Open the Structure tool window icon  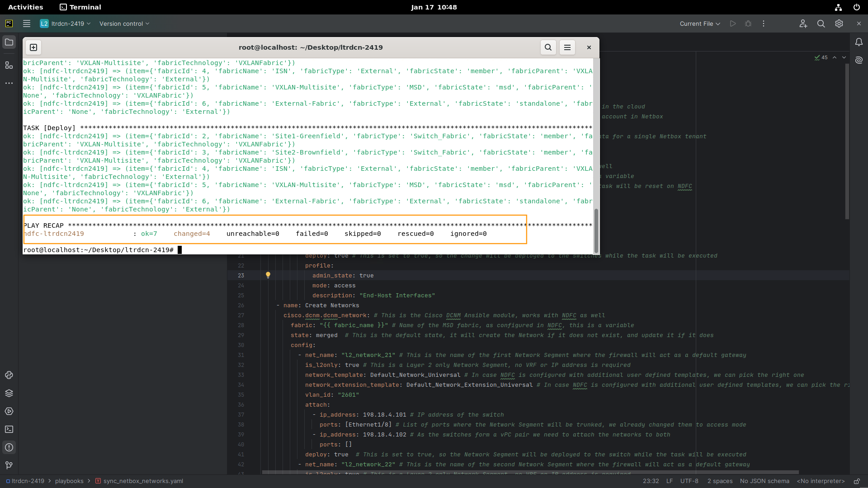point(9,65)
